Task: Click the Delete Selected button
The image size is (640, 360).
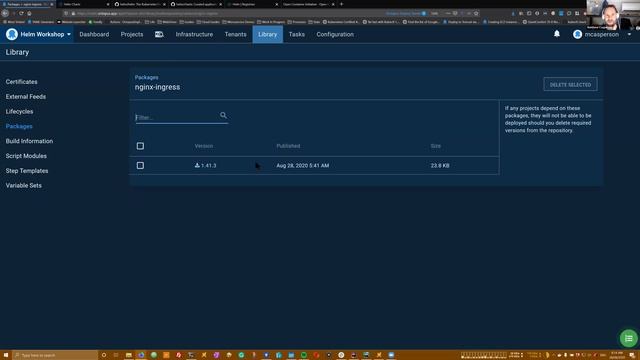Action: pyautogui.click(x=570, y=84)
